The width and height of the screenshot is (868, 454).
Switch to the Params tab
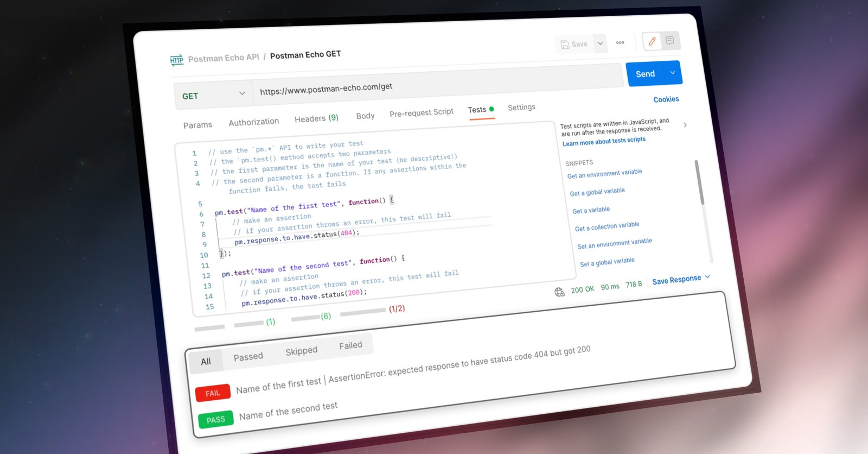pyautogui.click(x=197, y=125)
